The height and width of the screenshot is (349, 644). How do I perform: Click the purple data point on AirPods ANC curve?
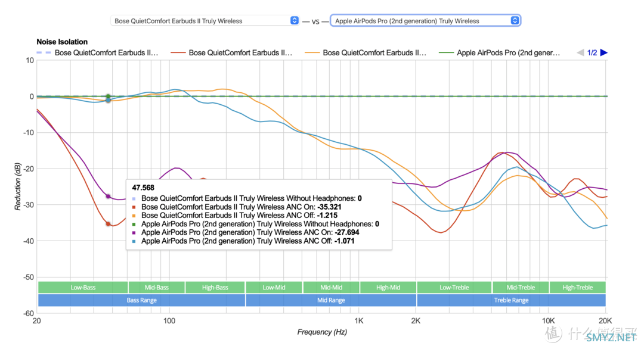tap(108, 197)
